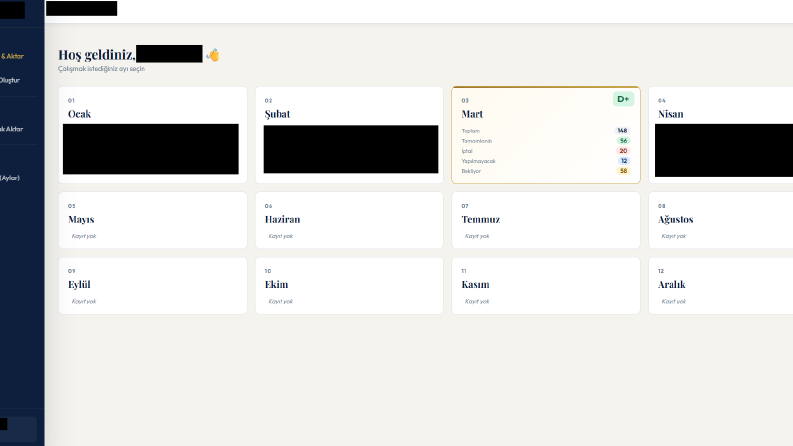Select the Mayıs month card
Viewport: 793px width, 446px height.
pyautogui.click(x=153, y=220)
